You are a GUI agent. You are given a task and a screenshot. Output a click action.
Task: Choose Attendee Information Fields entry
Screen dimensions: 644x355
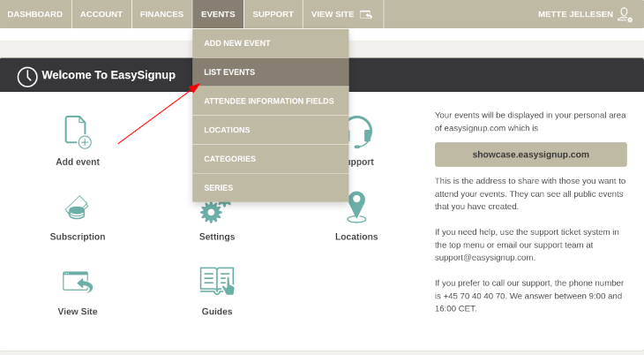[x=271, y=101]
